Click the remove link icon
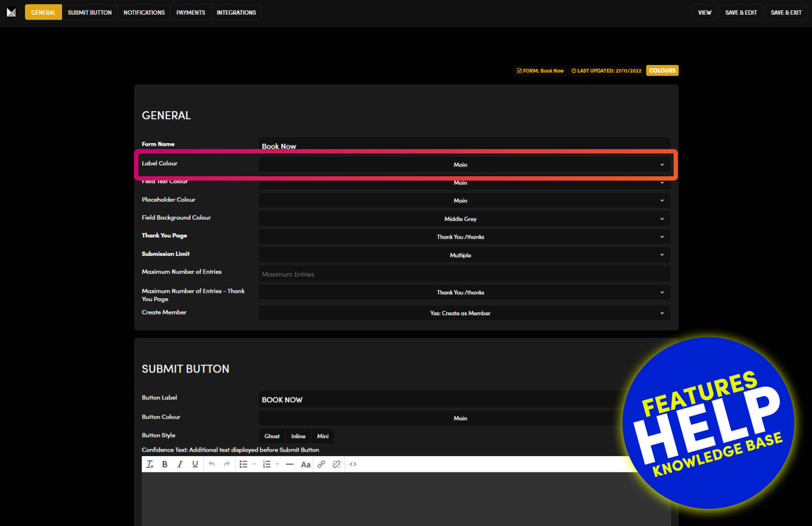This screenshot has height=526, width=812. 336,464
